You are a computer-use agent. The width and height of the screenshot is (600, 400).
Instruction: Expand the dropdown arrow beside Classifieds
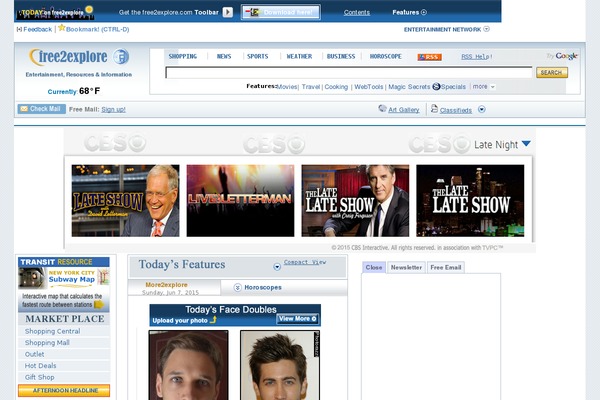(481, 109)
